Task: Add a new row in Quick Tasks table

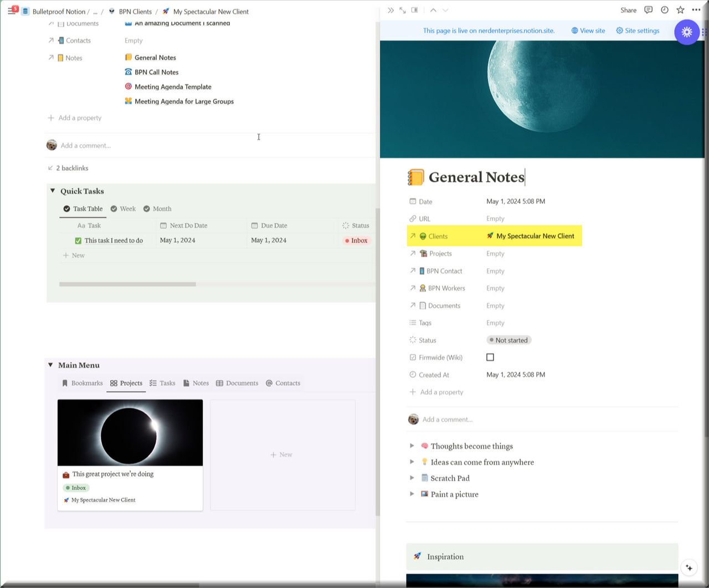Action: pyautogui.click(x=74, y=255)
